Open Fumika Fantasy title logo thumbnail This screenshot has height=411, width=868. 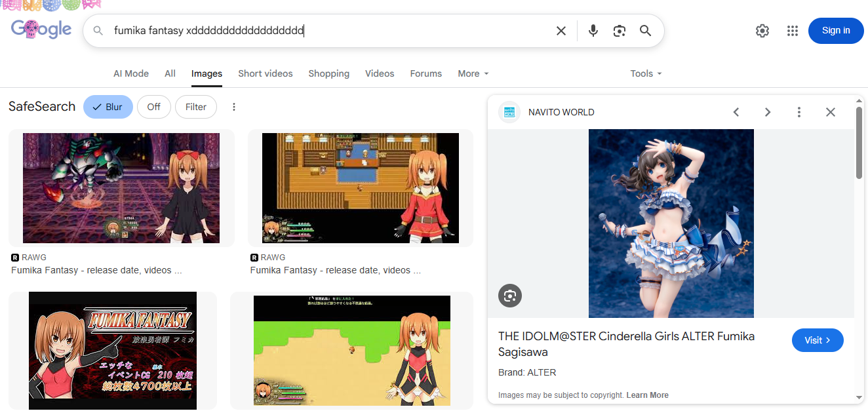coord(113,351)
